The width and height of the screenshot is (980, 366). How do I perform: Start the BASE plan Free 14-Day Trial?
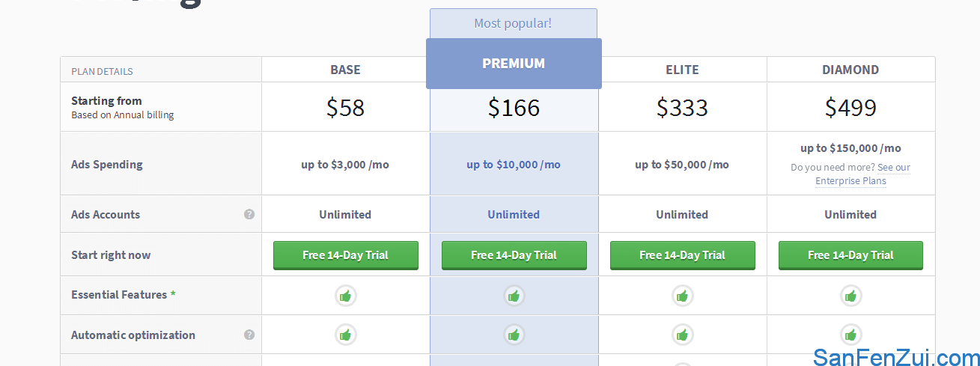pos(345,255)
